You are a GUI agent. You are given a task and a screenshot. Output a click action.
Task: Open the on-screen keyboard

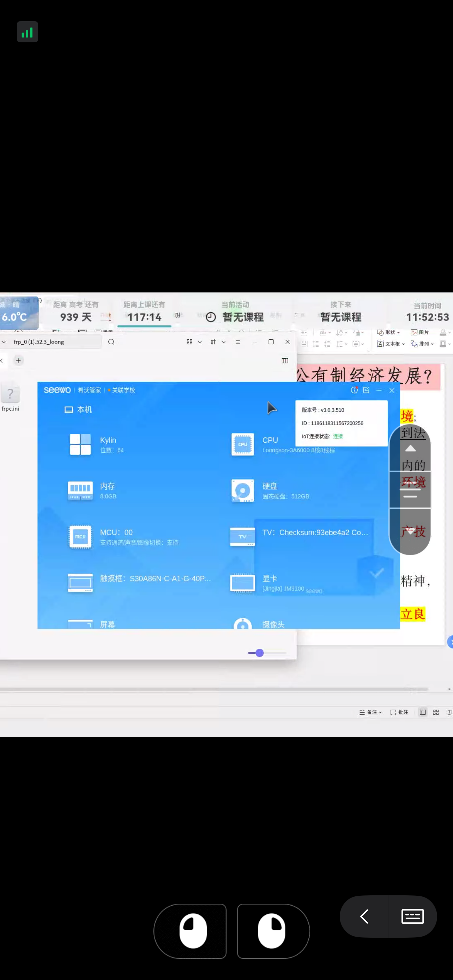click(x=412, y=917)
